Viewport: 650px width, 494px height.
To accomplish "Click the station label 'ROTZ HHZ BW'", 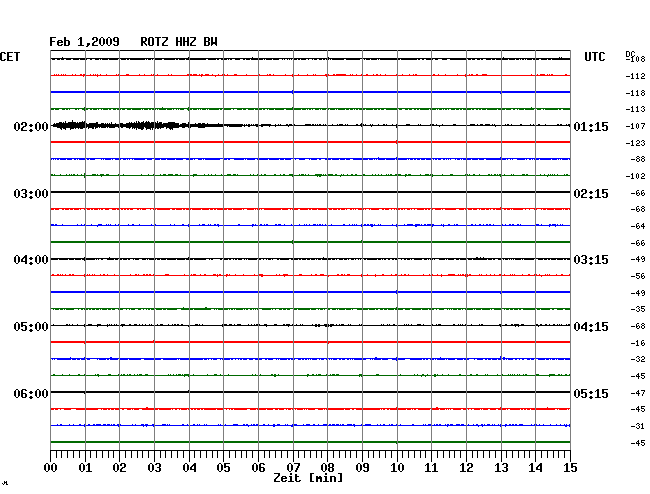I will (179, 42).
